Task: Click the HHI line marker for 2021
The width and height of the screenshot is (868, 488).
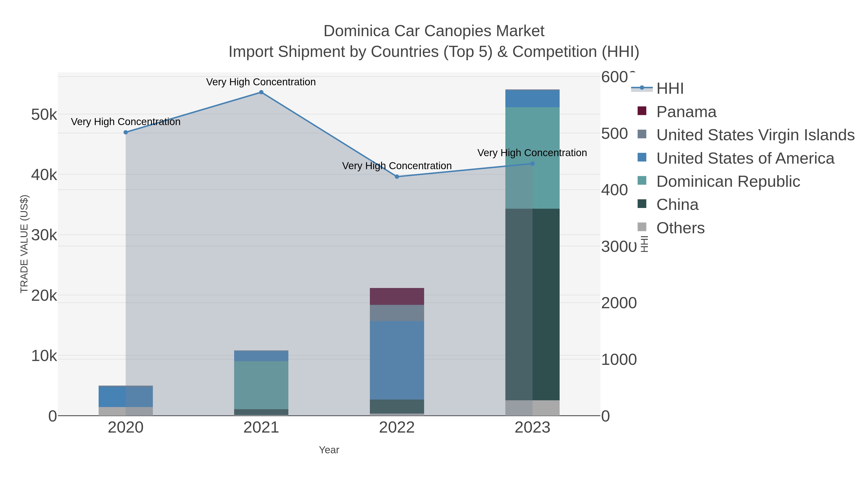Action: pyautogui.click(x=261, y=92)
